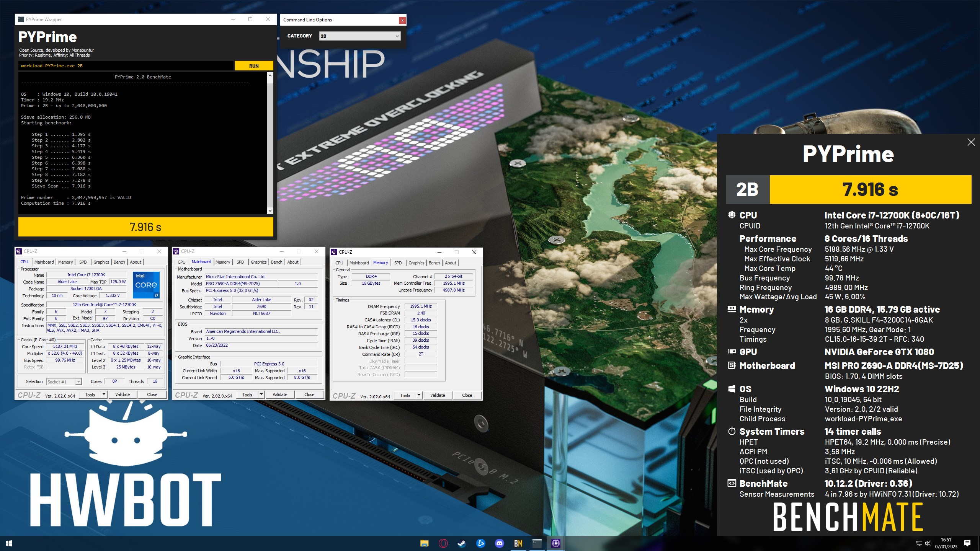Open Discord from the taskbar

tap(499, 543)
